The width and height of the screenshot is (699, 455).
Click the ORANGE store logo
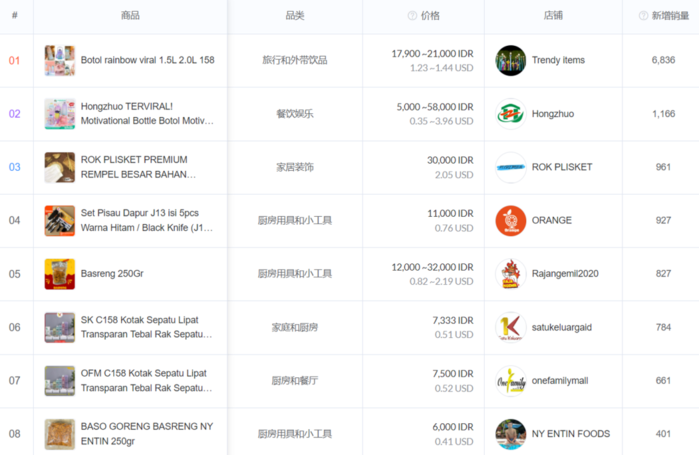[510, 221]
